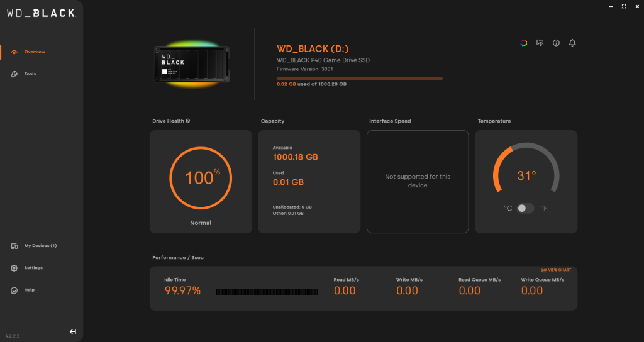Viewport: 644px width, 342px height.
Task: Click the My Devices icon in sidebar
Action: pyautogui.click(x=14, y=246)
